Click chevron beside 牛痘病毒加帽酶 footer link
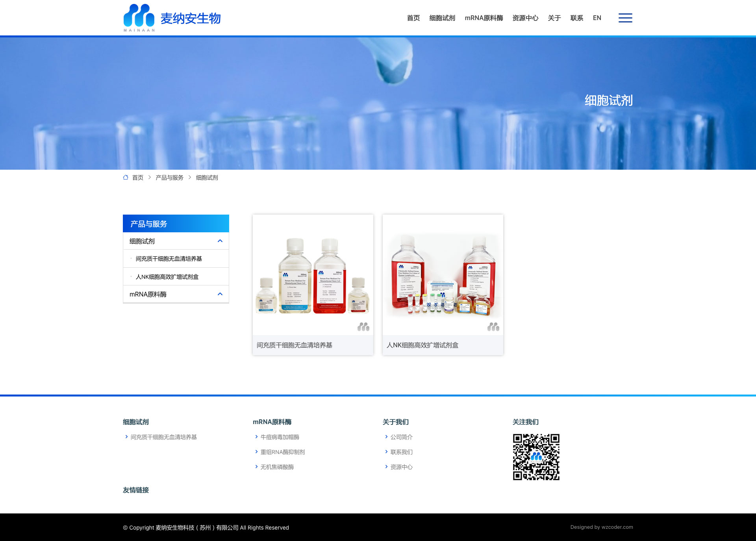Screen dimensions: 756x541 pos(256,437)
